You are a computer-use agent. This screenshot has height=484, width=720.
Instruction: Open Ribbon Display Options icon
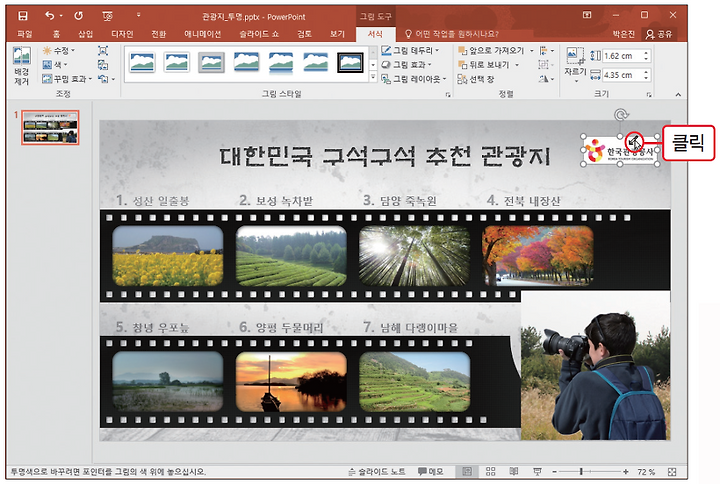click(x=587, y=15)
